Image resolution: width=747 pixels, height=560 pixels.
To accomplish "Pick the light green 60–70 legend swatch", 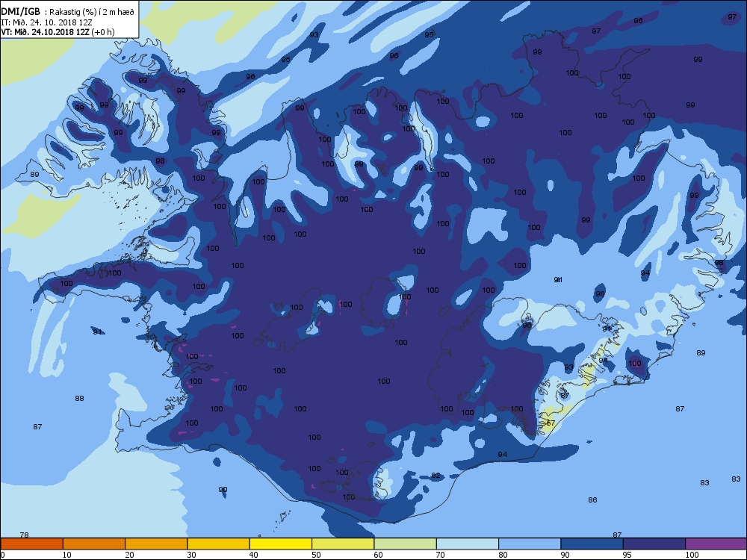I will point(406,544).
